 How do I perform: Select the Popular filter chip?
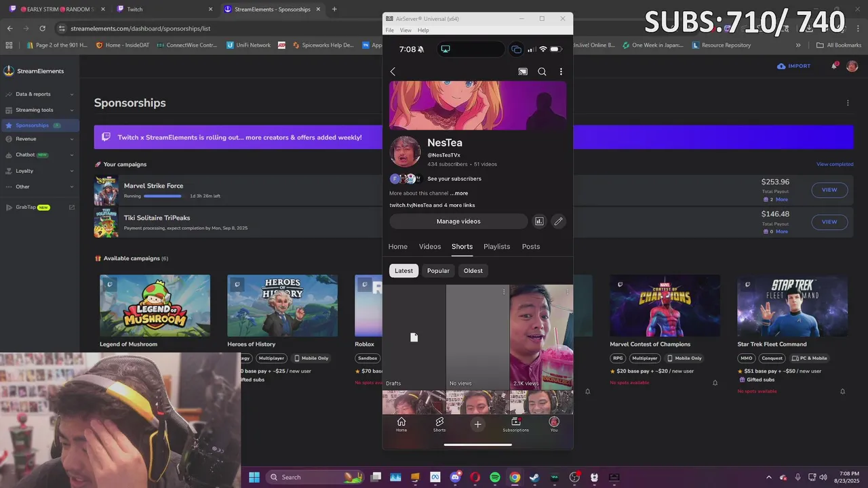(x=438, y=270)
